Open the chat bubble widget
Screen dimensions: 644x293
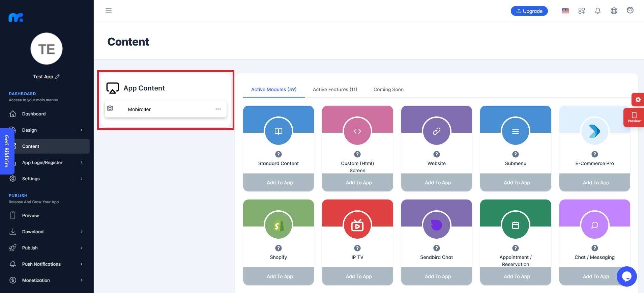(627, 276)
